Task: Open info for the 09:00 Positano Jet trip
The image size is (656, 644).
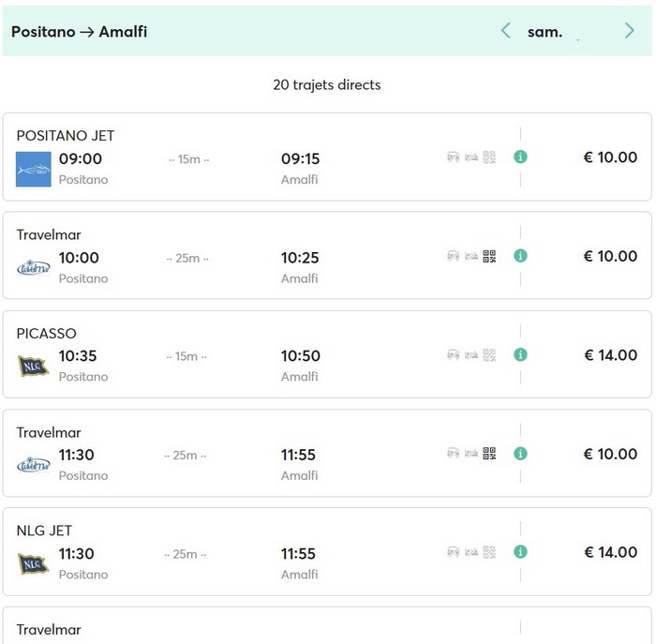Action: point(520,157)
